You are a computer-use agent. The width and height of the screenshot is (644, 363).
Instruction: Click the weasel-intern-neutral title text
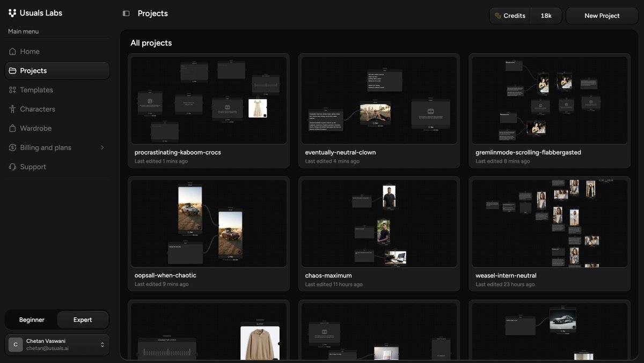(506, 276)
